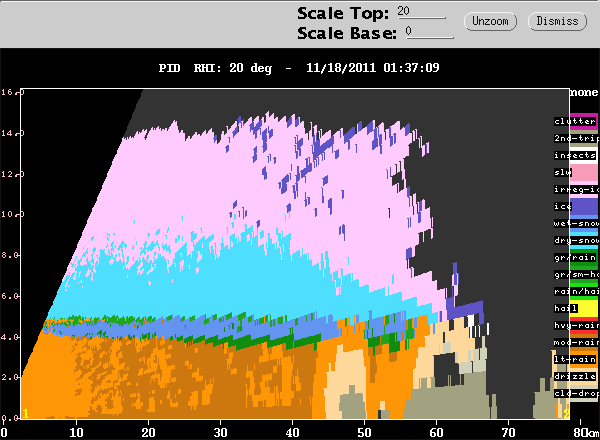The image size is (600, 440).
Task: Click the 80km range axis label
Action: tap(586, 433)
